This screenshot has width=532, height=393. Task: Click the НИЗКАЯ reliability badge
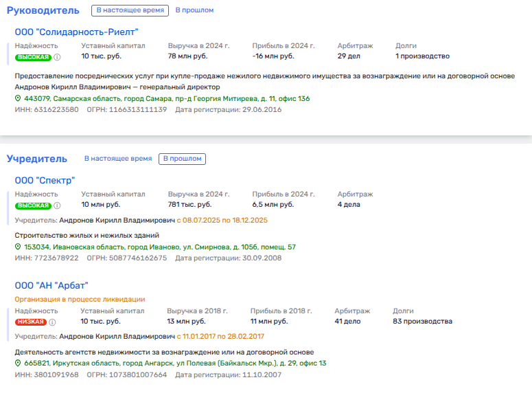click(30, 322)
